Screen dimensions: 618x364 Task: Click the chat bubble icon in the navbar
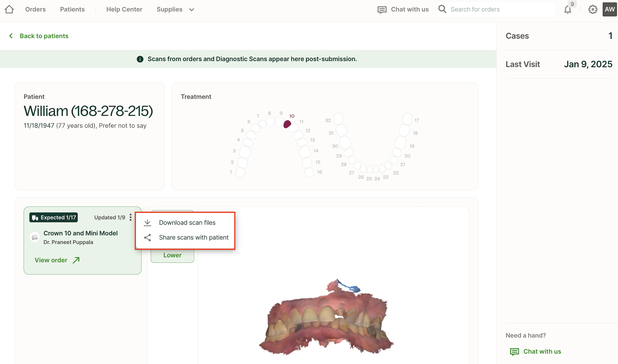click(x=382, y=10)
